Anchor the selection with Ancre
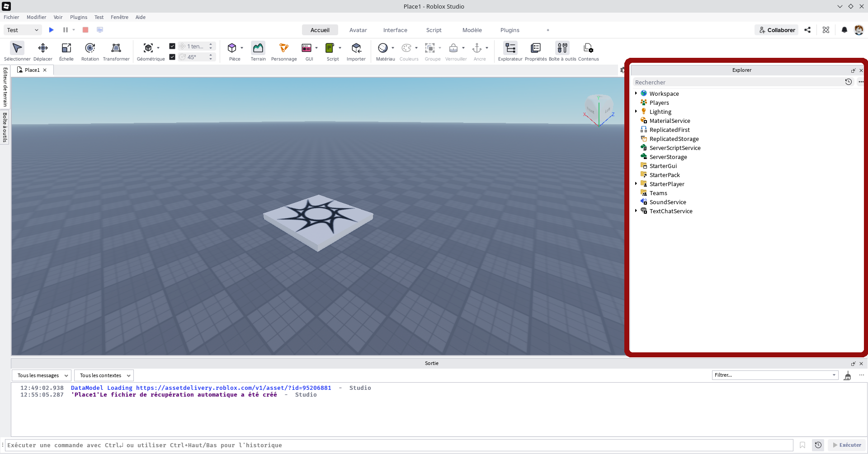Viewport: 868px width, 468px height. [x=478, y=51]
